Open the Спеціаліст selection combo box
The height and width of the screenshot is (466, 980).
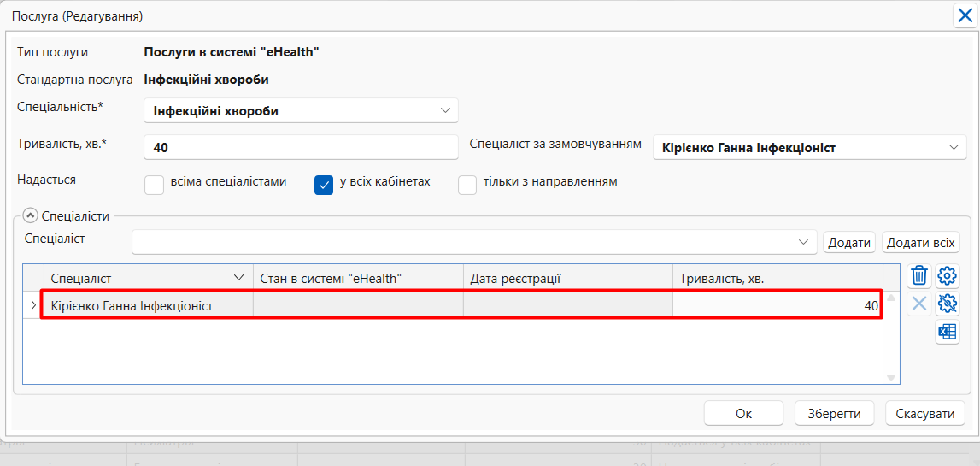point(474,242)
